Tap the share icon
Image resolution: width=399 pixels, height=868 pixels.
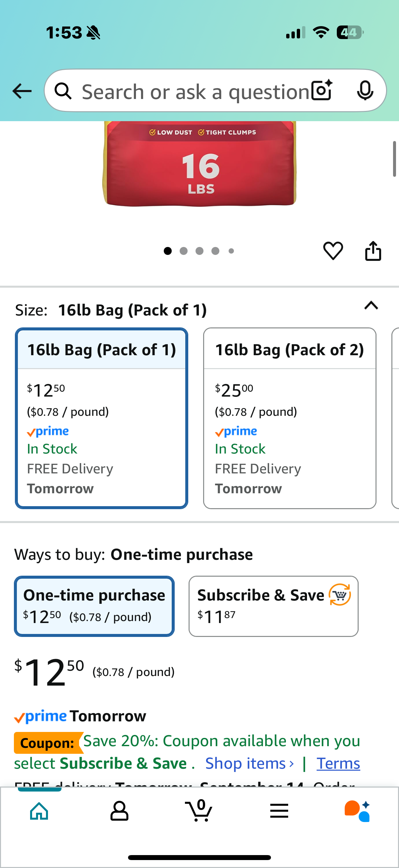coord(373,251)
